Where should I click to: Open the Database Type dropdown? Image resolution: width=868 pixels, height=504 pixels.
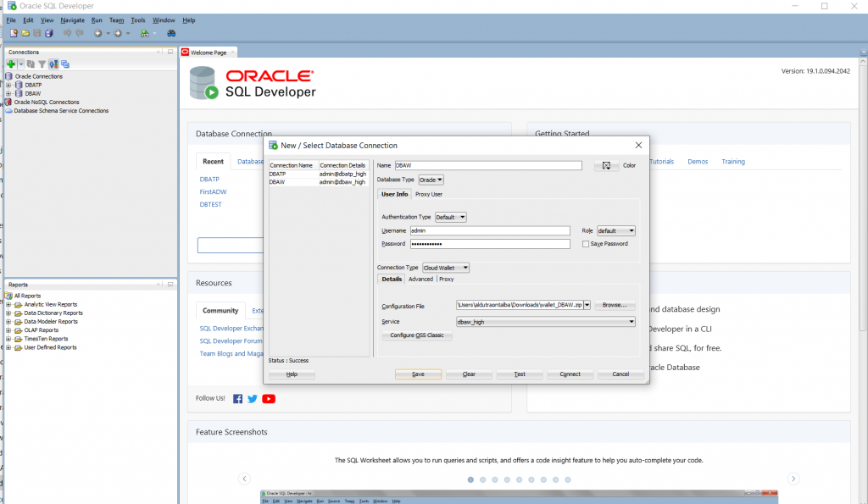coord(431,180)
